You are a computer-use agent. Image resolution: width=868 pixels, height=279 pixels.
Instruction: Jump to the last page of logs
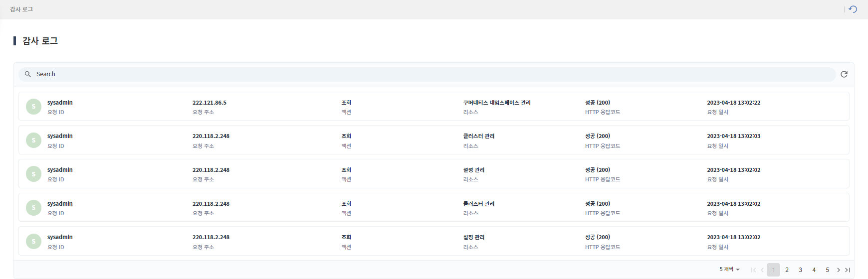coord(848,270)
